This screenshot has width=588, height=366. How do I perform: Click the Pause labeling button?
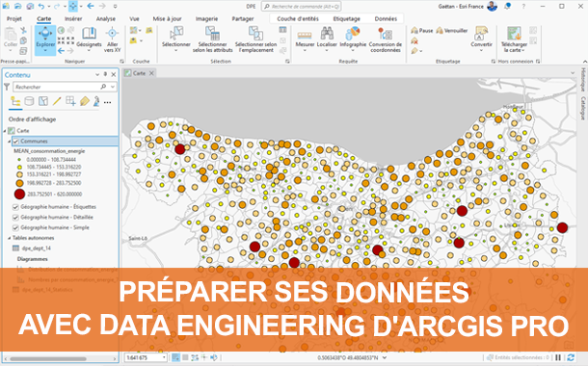(422, 31)
